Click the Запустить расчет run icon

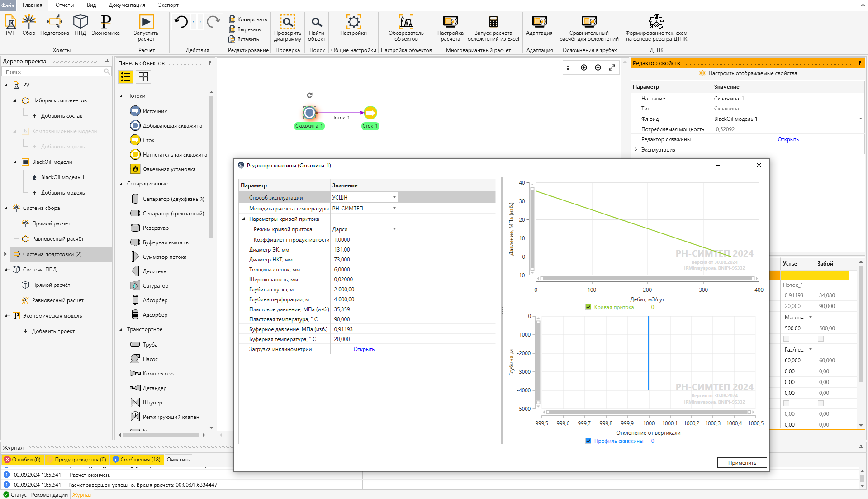tap(146, 22)
